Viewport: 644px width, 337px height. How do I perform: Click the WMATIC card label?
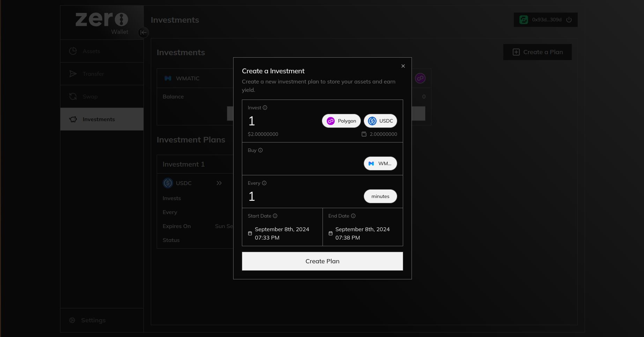coord(188,78)
